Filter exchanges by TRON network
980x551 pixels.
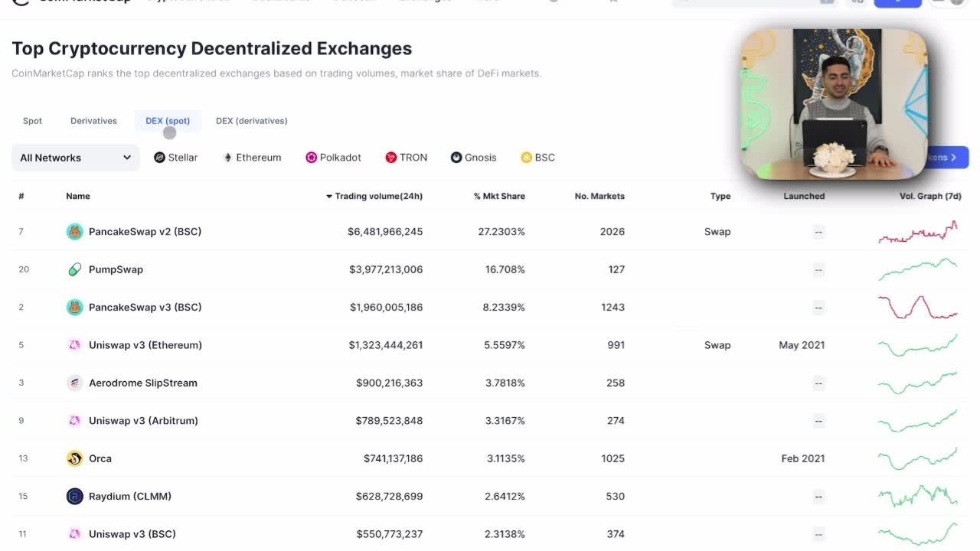407,158
